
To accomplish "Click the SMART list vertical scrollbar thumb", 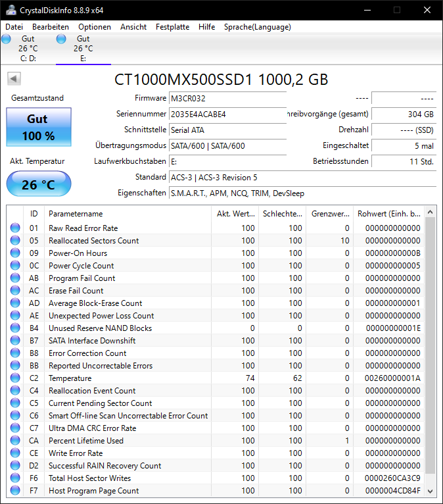I will [431, 346].
